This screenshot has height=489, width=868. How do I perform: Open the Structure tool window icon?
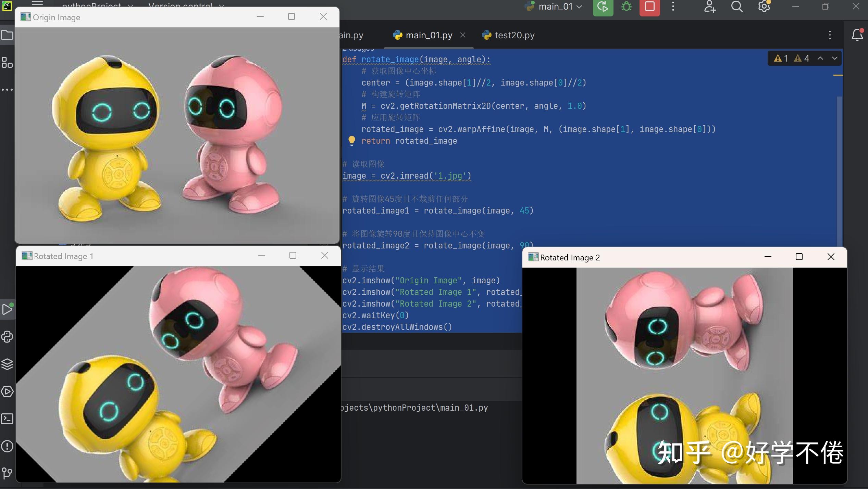pyautogui.click(x=7, y=62)
